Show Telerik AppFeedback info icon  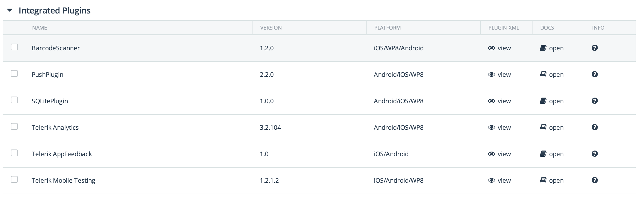tap(595, 154)
